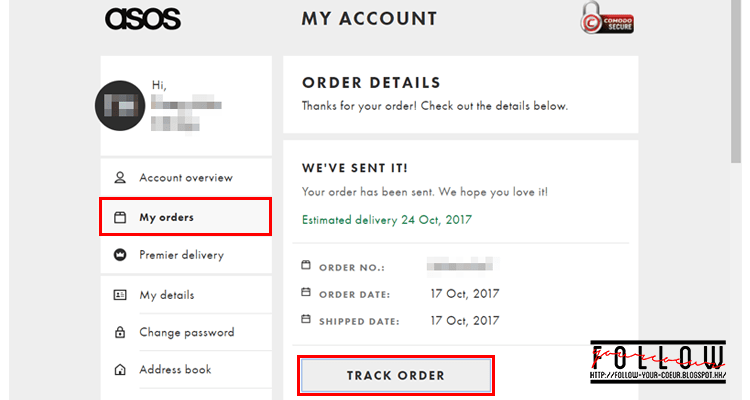
Task: Click the Comodo Secure badge
Action: coord(606,19)
